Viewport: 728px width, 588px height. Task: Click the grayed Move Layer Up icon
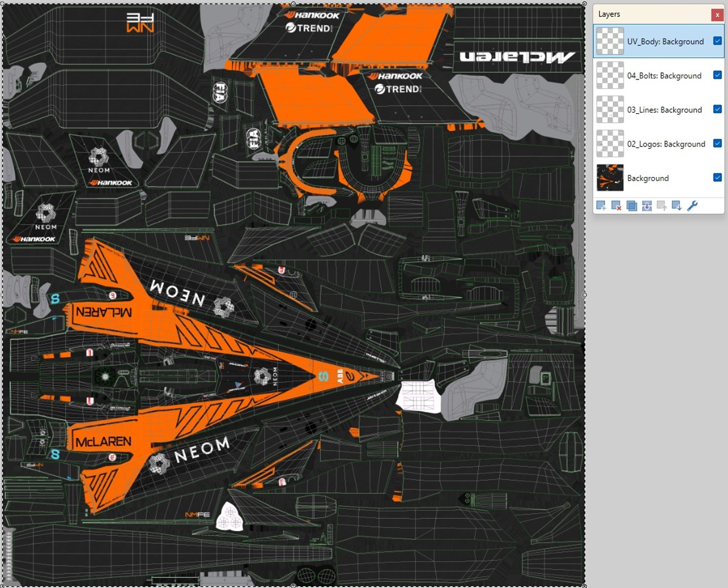[662, 206]
